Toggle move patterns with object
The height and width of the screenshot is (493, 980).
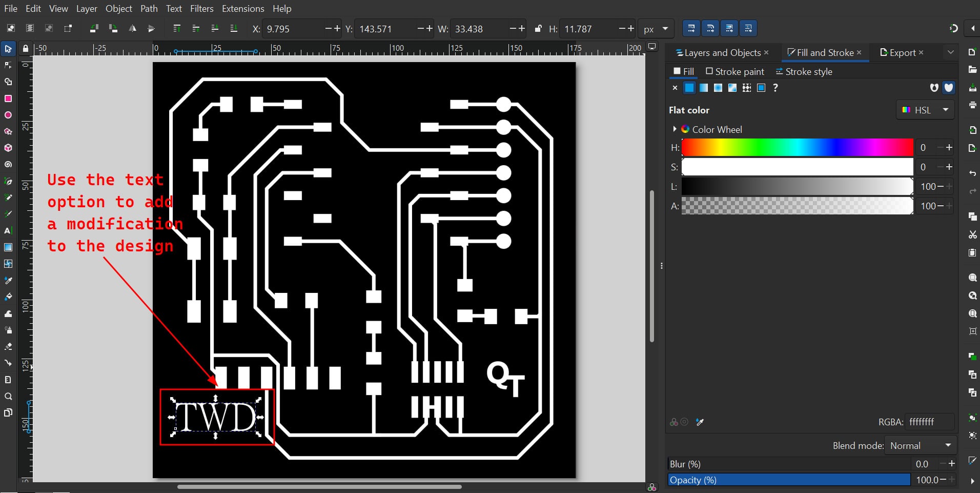coord(748,29)
